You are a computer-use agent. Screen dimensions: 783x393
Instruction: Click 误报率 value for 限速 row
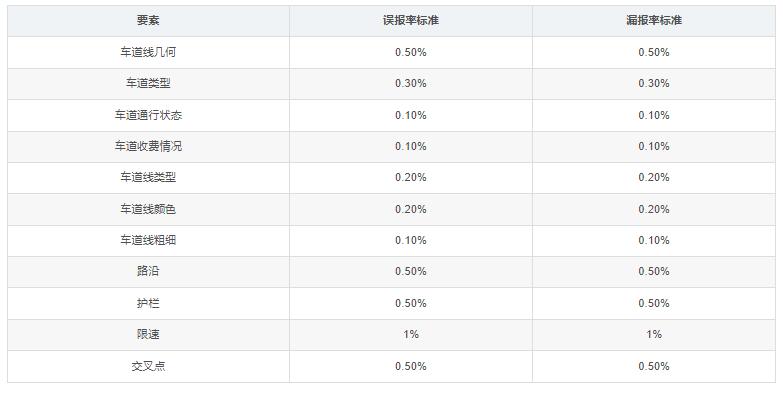(x=410, y=334)
